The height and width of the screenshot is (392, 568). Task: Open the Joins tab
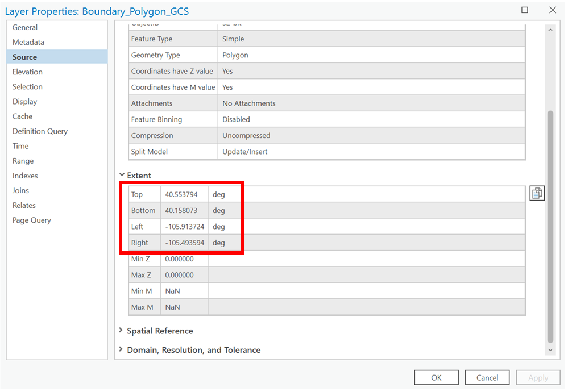coord(20,190)
